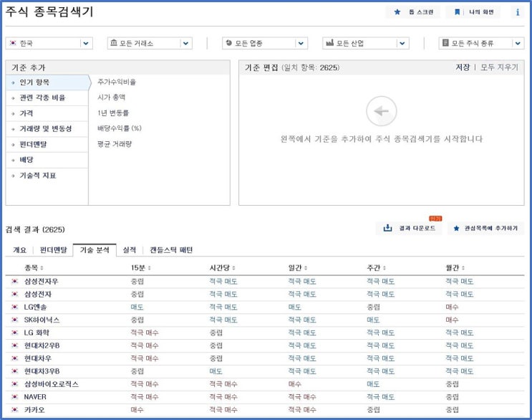Click the Korean flag beside 카카오

14,410
